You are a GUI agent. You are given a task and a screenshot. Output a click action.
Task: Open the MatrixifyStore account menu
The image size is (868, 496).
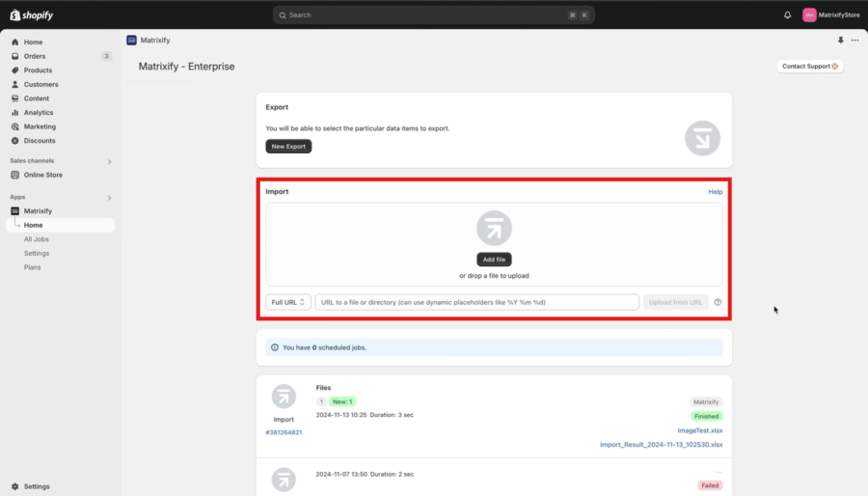click(831, 14)
